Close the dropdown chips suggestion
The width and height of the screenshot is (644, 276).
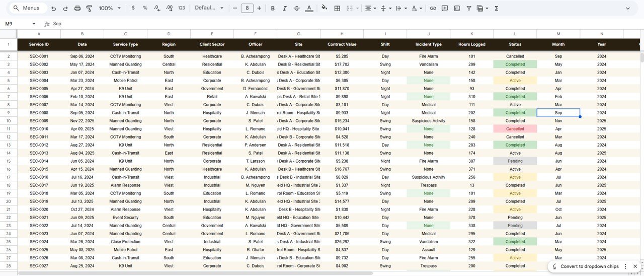[635, 266]
